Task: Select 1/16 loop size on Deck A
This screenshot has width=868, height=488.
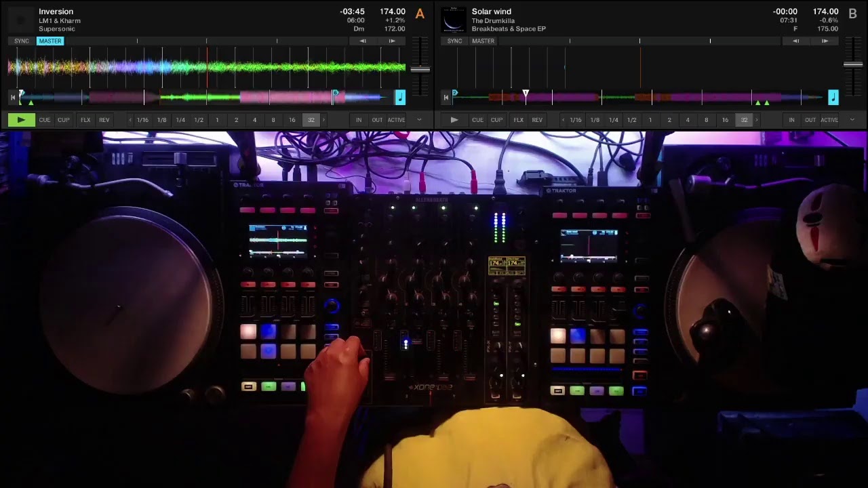Action: (x=142, y=120)
